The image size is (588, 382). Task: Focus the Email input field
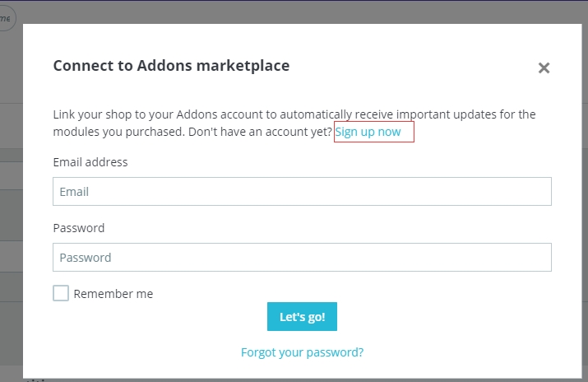coord(302,192)
